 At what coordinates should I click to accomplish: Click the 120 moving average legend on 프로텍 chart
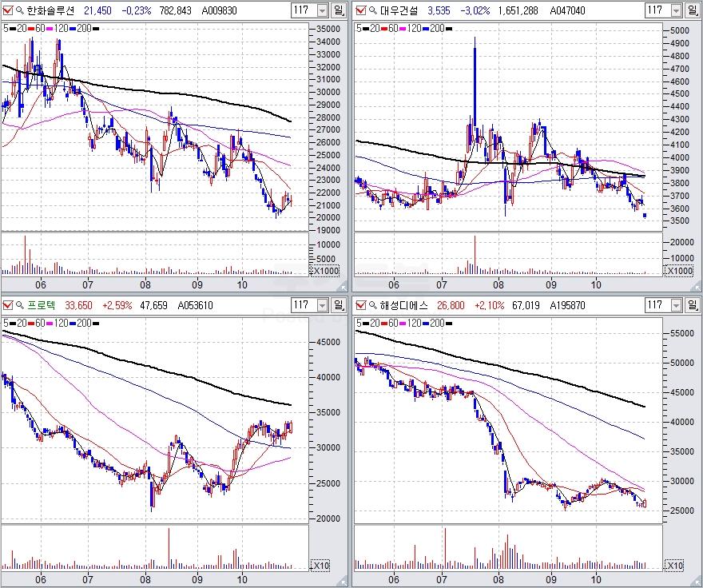tap(59, 322)
